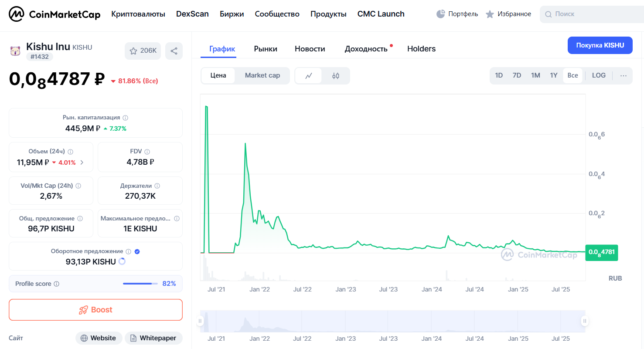Click the CoinMarketCap logo
The width and height of the screenshot is (644, 349).
tap(55, 14)
